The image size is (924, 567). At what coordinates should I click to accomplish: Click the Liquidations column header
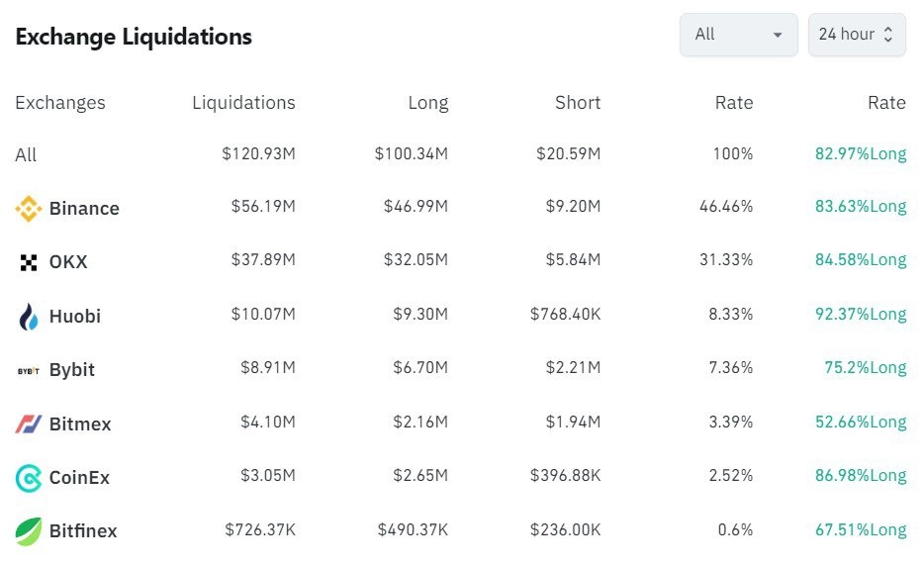point(243,103)
